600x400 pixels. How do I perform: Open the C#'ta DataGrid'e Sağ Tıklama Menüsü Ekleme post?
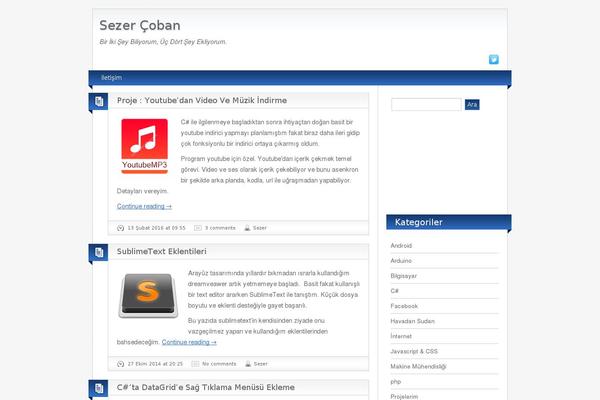pyautogui.click(x=205, y=387)
